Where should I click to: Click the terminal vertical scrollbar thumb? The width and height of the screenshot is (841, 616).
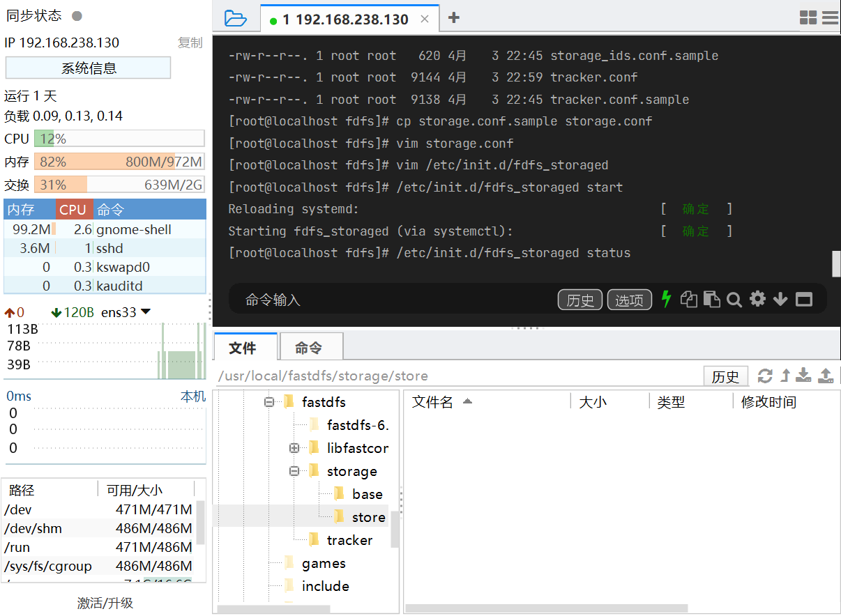point(836,264)
